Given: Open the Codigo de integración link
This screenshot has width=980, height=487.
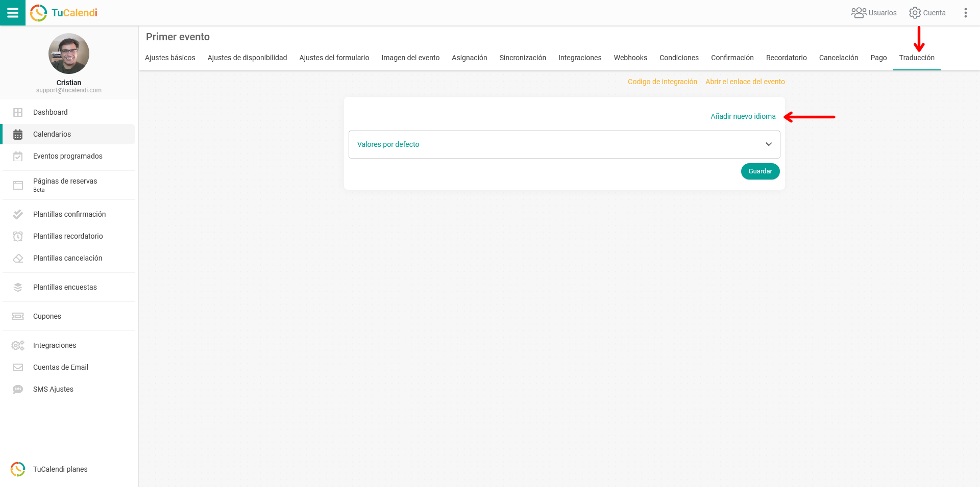Looking at the screenshot, I should (662, 82).
